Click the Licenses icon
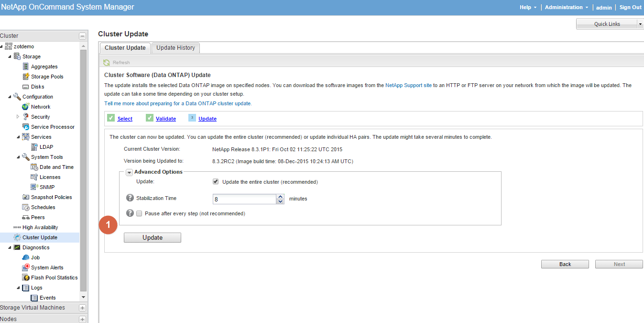Image resolution: width=644 pixels, height=323 pixels. 34,177
